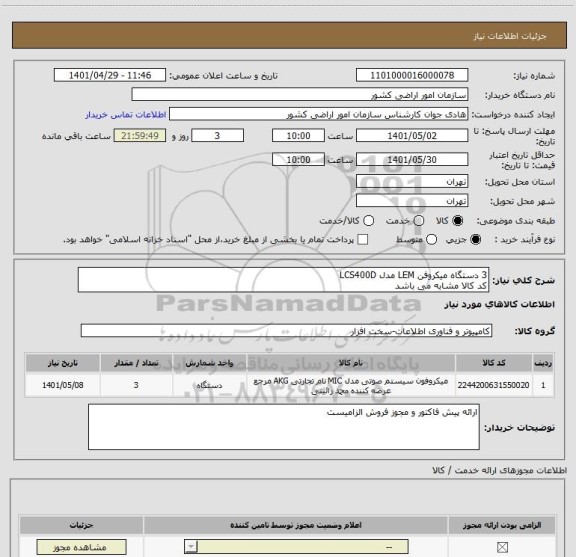Select the خدمت radio button
The width and height of the screenshot is (576, 557).
click(x=419, y=221)
